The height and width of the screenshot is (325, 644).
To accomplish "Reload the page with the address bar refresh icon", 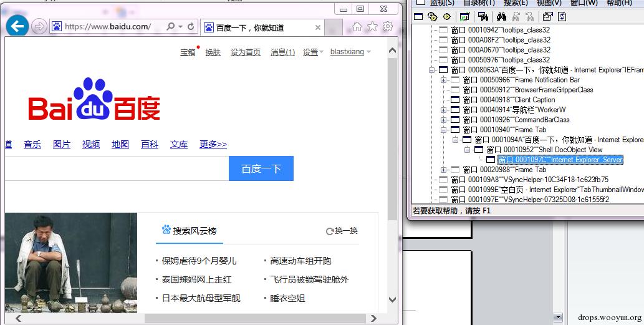I will coord(191,27).
